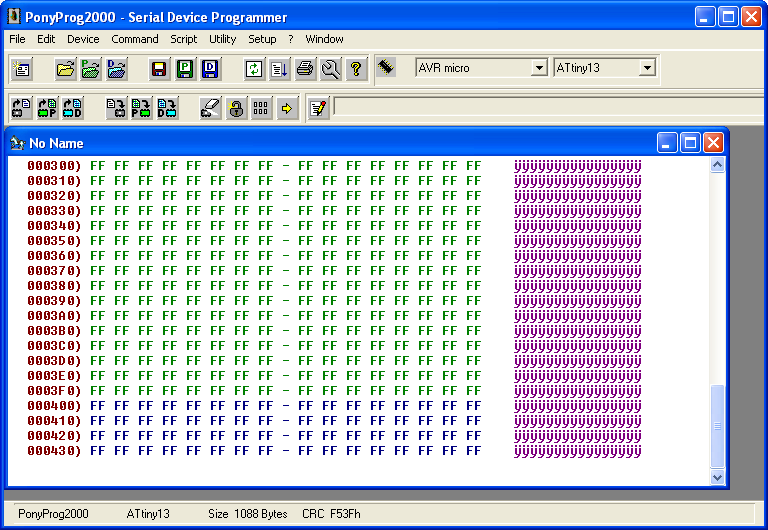Write all to the device using the Write Device icon
The width and height of the screenshot is (768, 530).
click(116, 108)
